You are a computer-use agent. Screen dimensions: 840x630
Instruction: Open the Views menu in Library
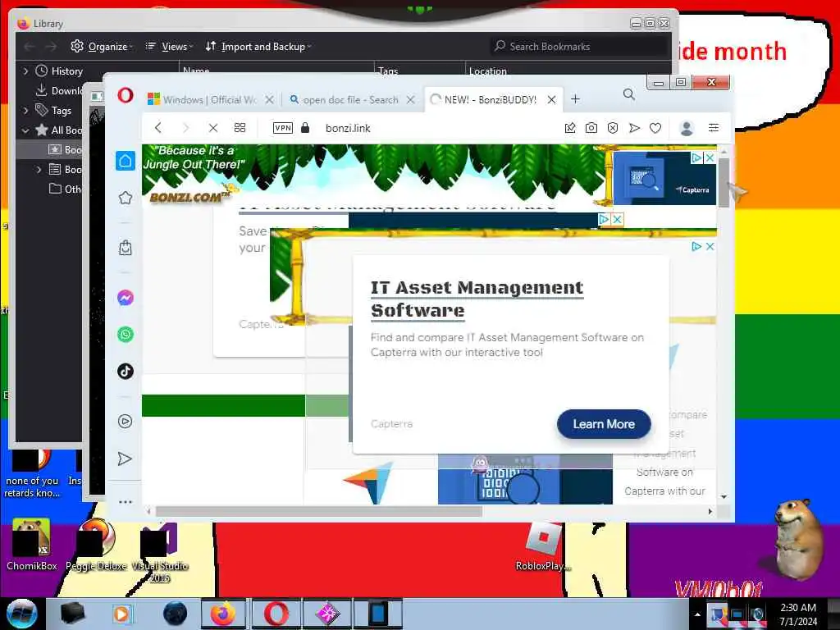tap(169, 47)
